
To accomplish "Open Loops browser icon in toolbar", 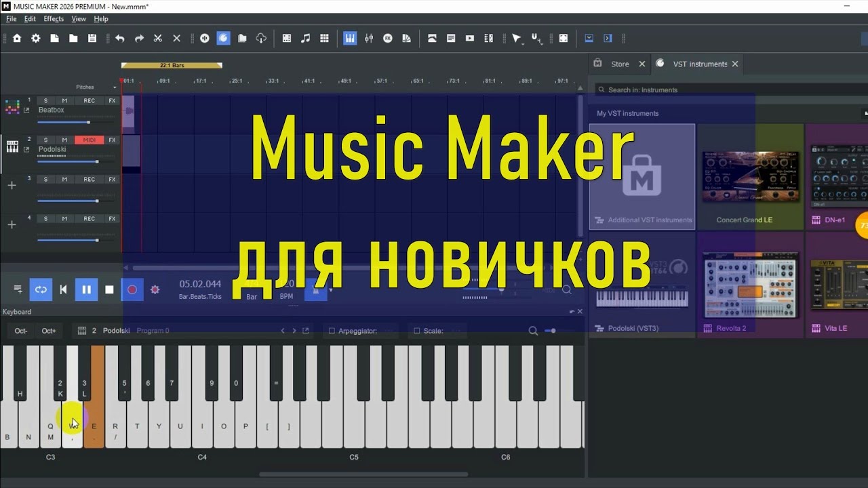I will (x=205, y=39).
